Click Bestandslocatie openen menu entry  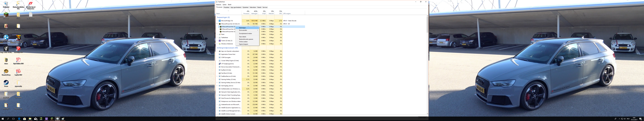pos(246,39)
